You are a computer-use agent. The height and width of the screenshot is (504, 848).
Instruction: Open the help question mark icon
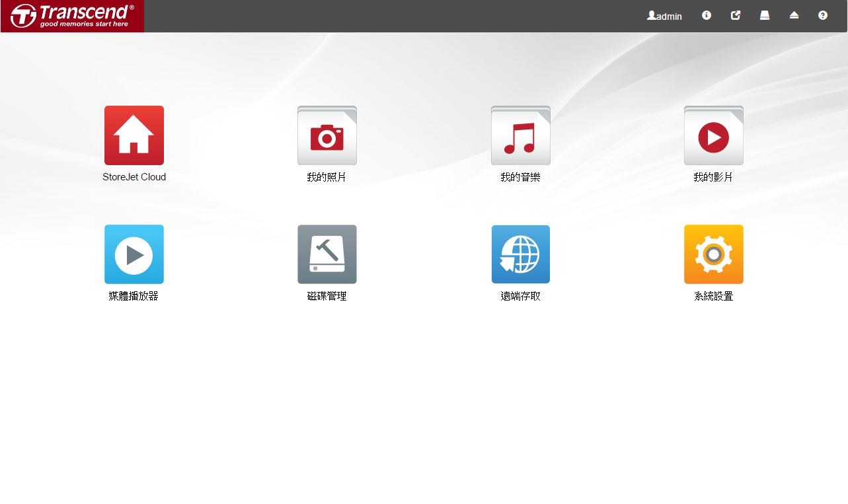tap(823, 15)
